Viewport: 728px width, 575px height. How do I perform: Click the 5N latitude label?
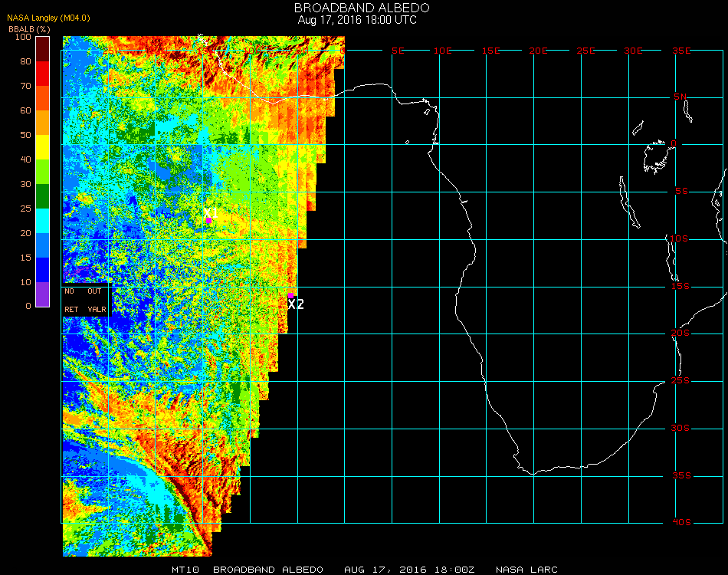pos(680,97)
